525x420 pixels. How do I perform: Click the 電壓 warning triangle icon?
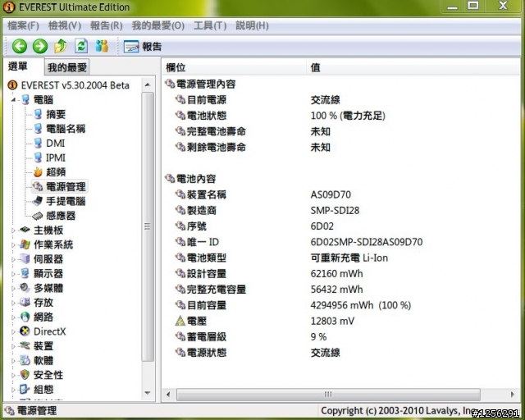coord(180,322)
